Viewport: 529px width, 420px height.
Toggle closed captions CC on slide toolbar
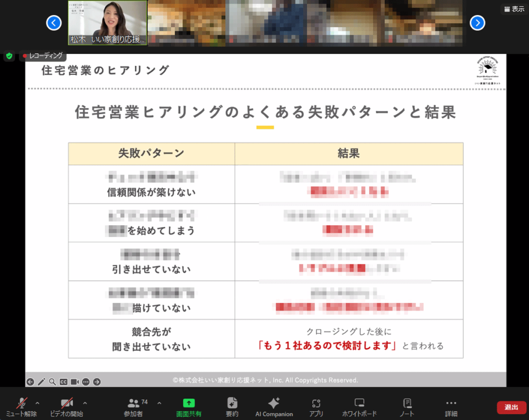(x=64, y=382)
